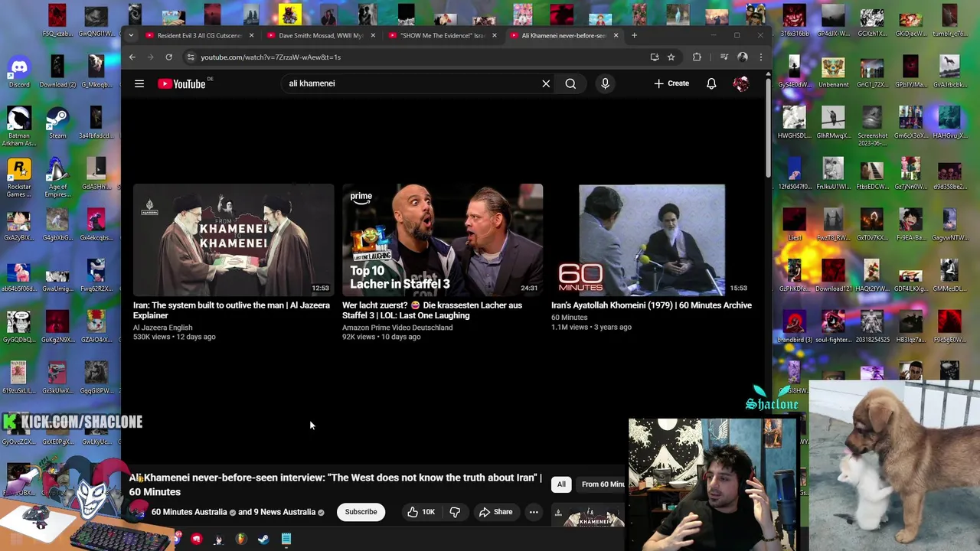Image resolution: width=980 pixels, height=551 pixels.
Task: Click the YouTube search magnifier button
Action: pos(570,83)
